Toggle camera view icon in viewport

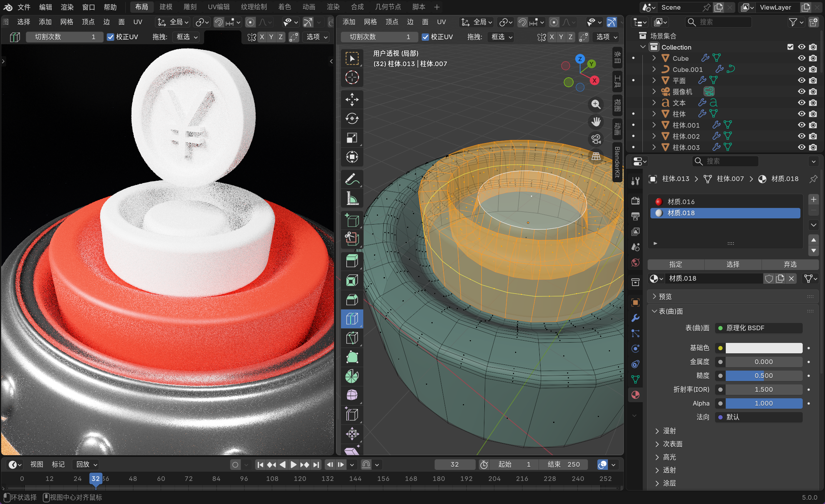coord(596,139)
